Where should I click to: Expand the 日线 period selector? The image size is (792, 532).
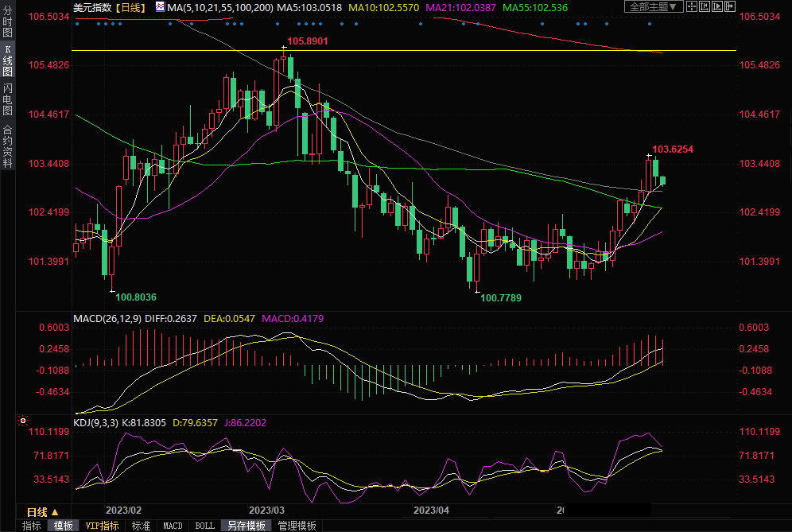click(x=43, y=512)
